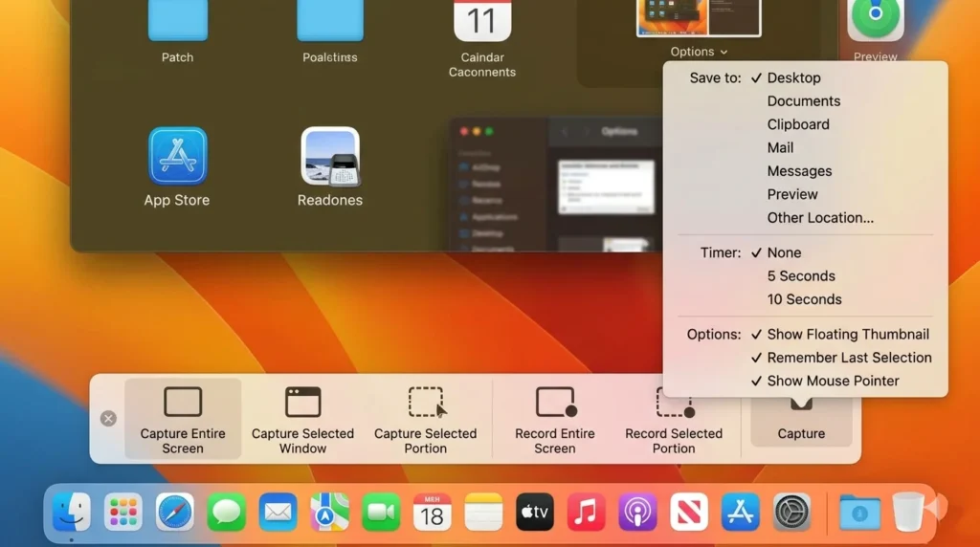
Task: Select Record Entire Screen mode
Action: (x=554, y=419)
